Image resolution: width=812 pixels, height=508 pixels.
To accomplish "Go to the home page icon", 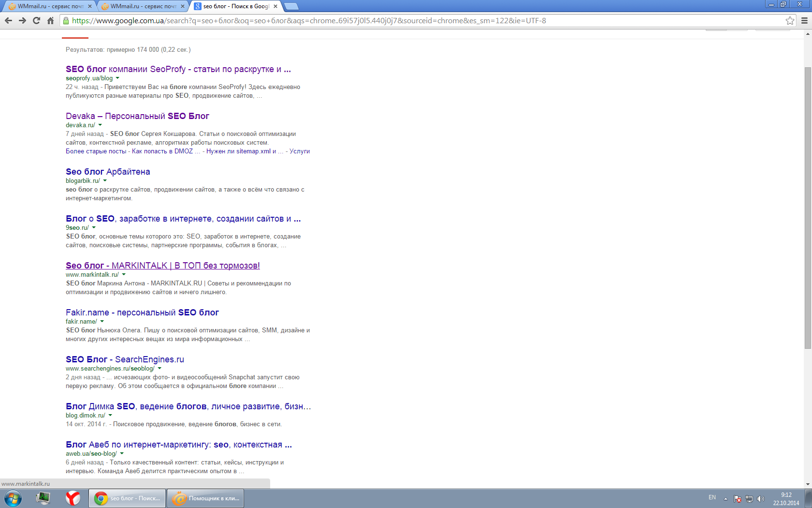I will coord(50,20).
